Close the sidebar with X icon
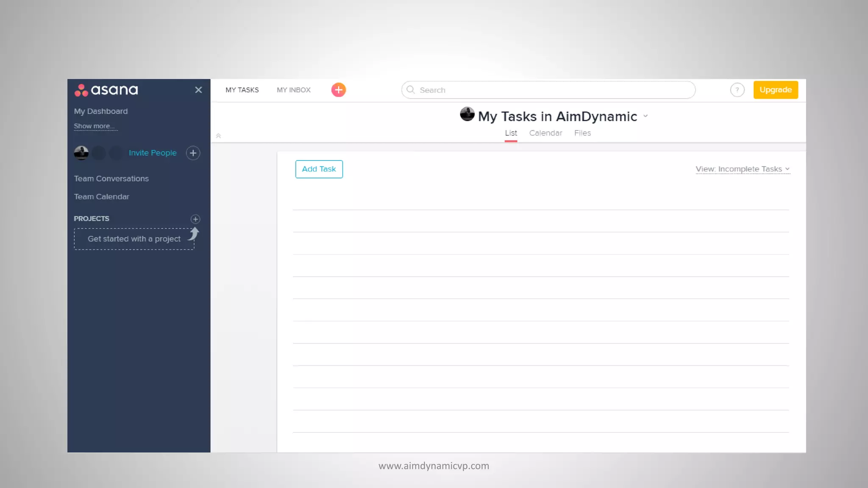The width and height of the screenshot is (868, 488). [198, 90]
